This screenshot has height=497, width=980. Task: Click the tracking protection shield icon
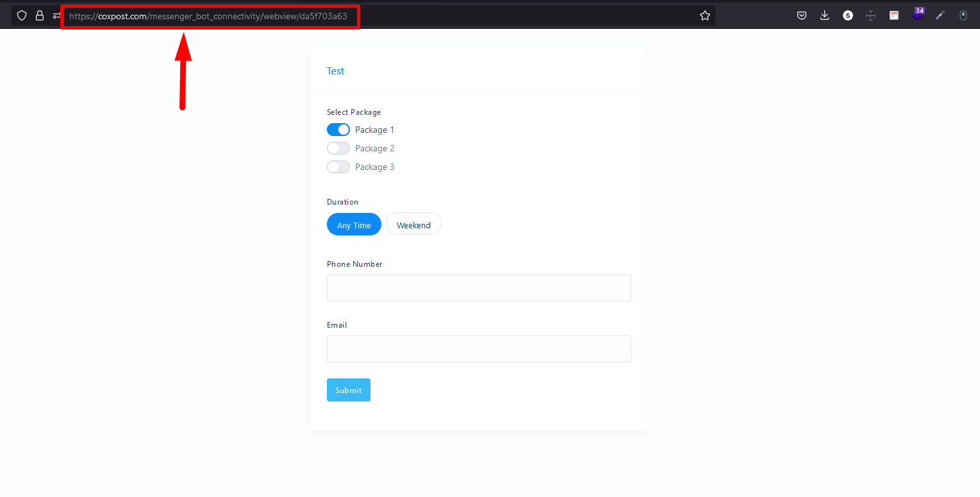22,15
